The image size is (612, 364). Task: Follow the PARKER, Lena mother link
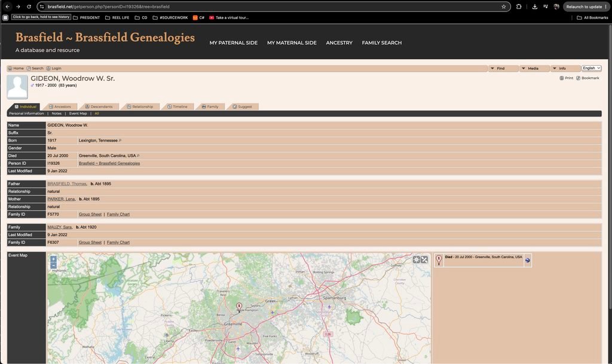tap(62, 199)
